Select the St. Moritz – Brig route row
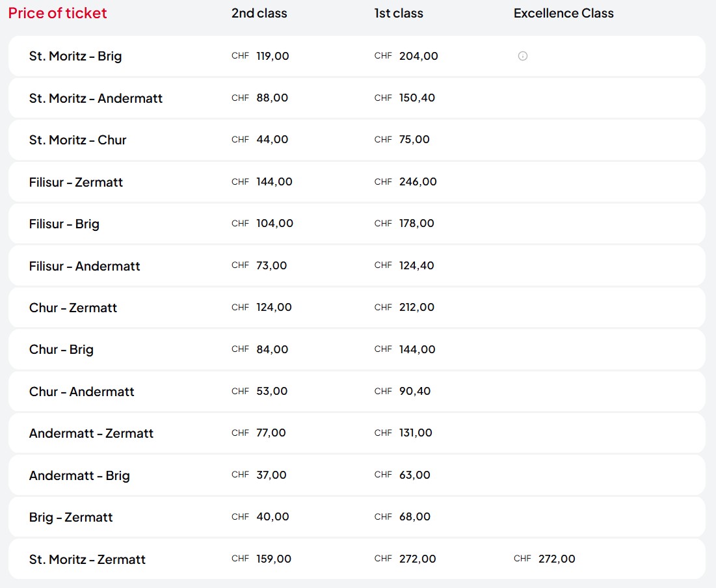This screenshot has height=588, width=716. [356, 56]
